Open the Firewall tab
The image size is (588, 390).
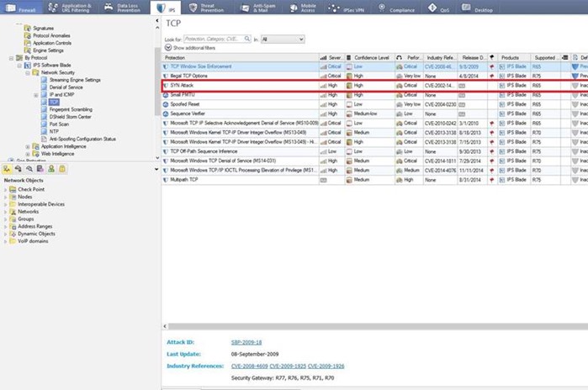pos(21,8)
